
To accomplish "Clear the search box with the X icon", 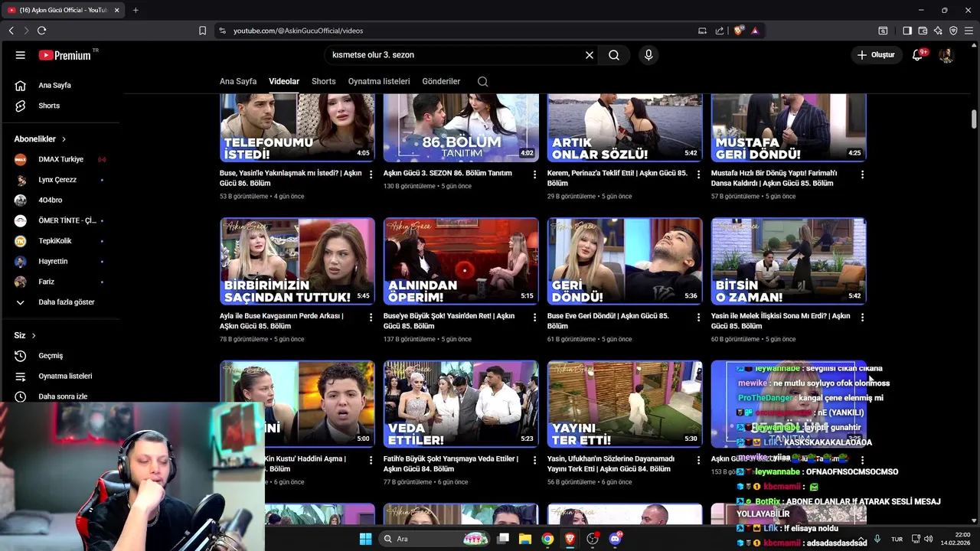I will point(590,55).
